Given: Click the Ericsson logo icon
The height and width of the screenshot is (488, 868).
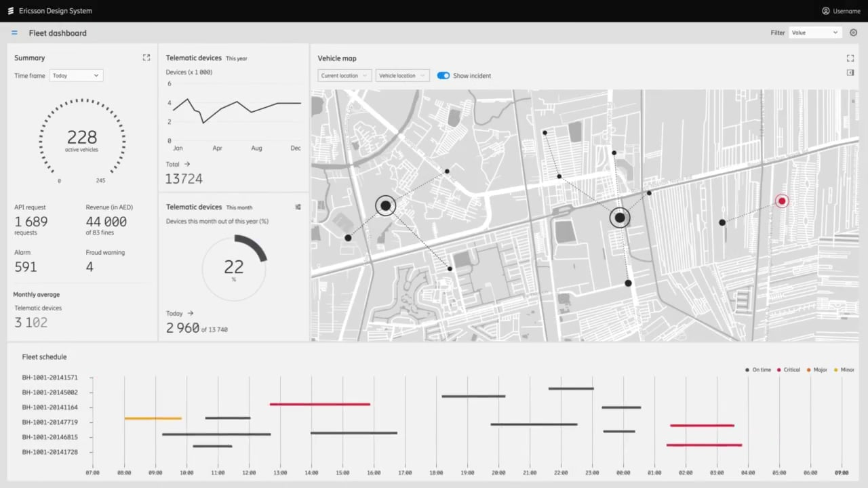Looking at the screenshot, I should [x=11, y=11].
